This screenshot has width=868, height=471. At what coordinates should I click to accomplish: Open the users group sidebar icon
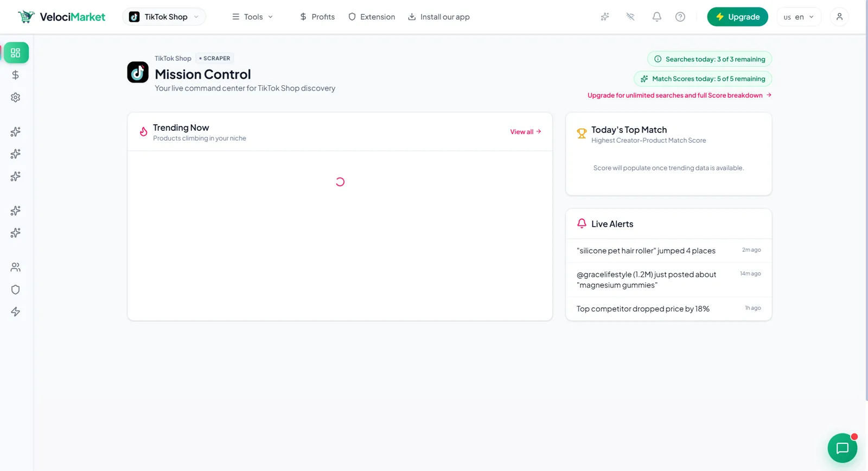[x=16, y=267]
